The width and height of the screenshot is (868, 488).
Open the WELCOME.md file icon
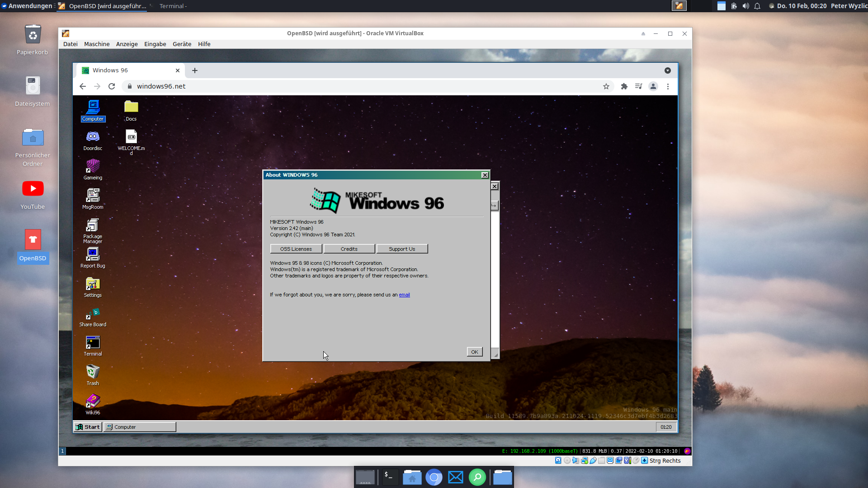[x=131, y=142]
